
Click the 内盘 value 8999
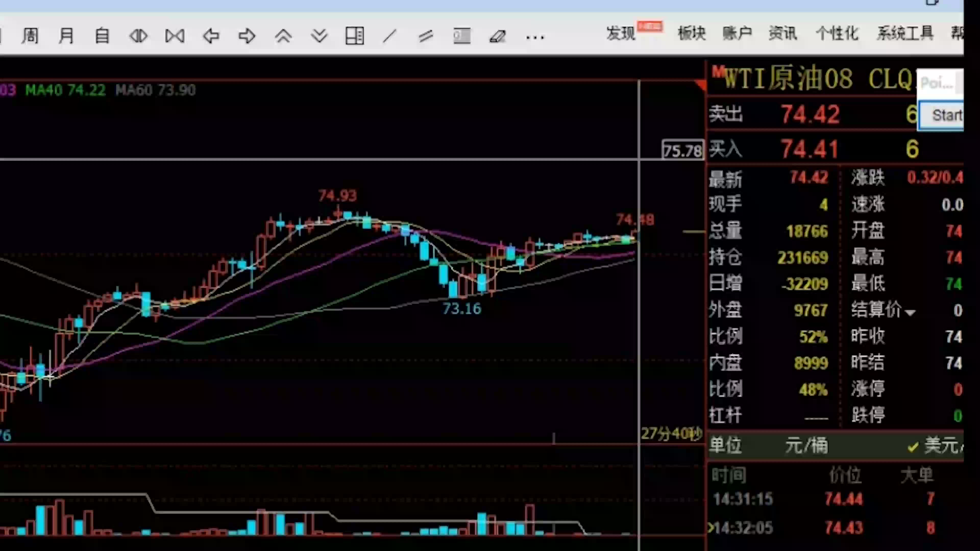[811, 363]
